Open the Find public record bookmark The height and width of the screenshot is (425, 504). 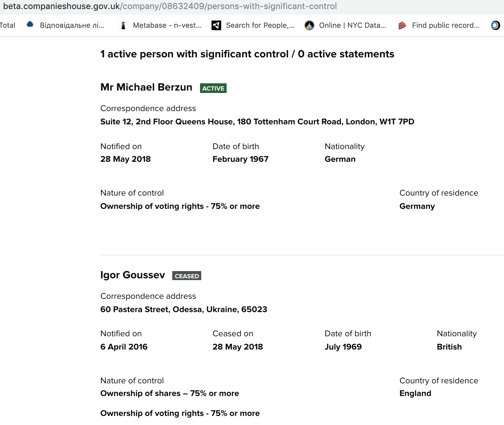pos(445,25)
